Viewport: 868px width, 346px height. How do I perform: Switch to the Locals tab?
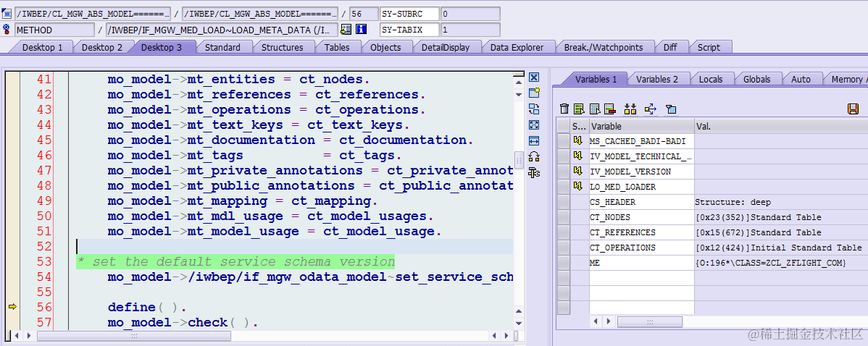711,80
